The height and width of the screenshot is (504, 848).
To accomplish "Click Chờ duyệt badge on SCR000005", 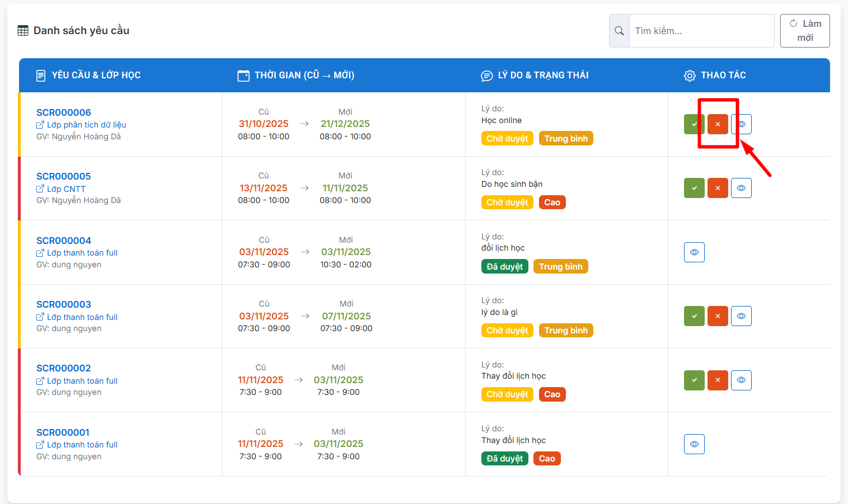I will click(507, 202).
